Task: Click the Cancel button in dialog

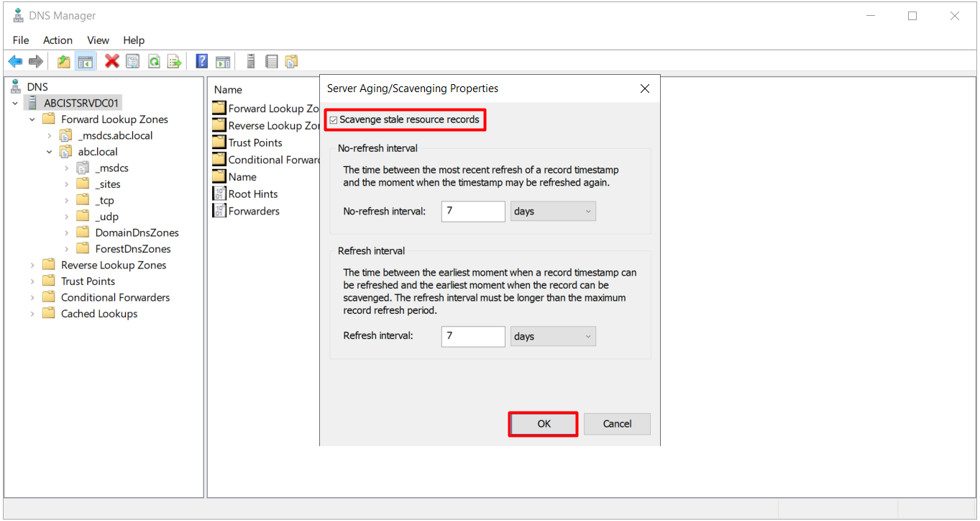Action: [x=617, y=424]
